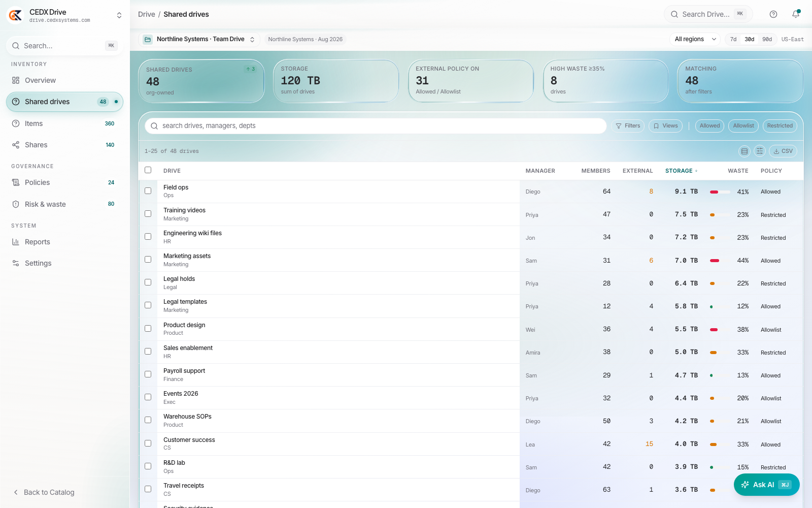Viewport: 812px width, 508px height.
Task: Open Items in sidebar
Action: [64, 123]
